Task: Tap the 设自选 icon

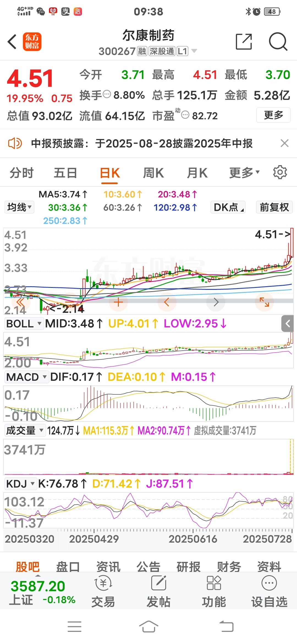Action: pos(269,583)
